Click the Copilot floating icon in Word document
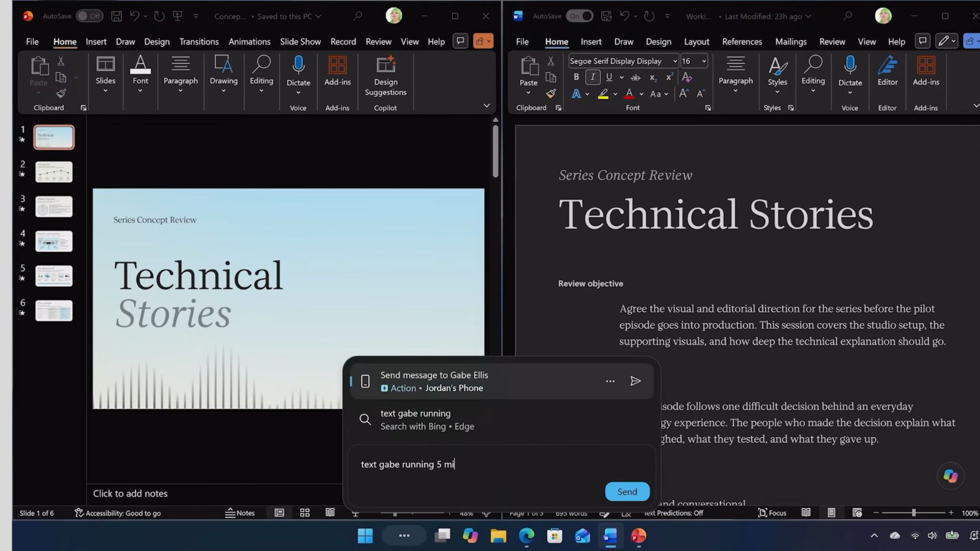980x551 pixels. pyautogui.click(x=950, y=476)
